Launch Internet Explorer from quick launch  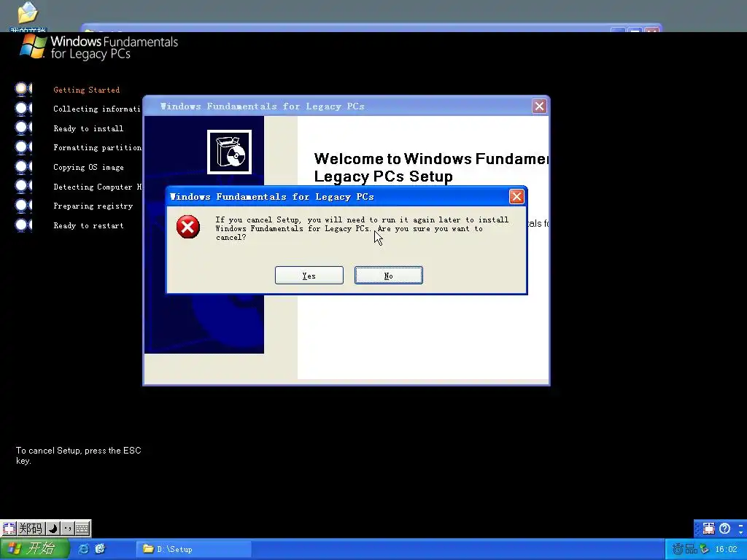83,549
